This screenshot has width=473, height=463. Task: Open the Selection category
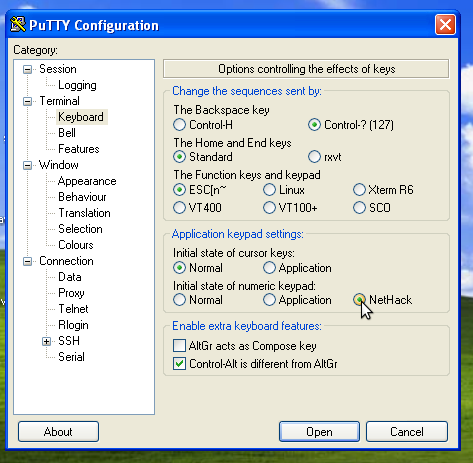[x=80, y=229]
